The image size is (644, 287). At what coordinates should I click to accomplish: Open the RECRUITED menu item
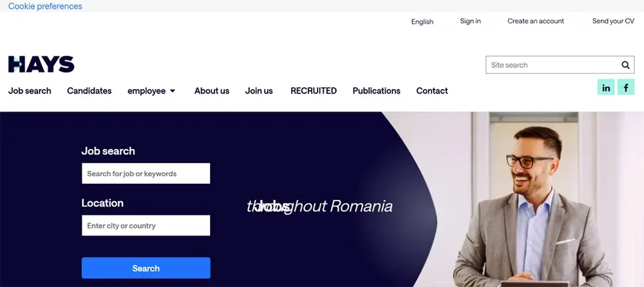pos(314,91)
